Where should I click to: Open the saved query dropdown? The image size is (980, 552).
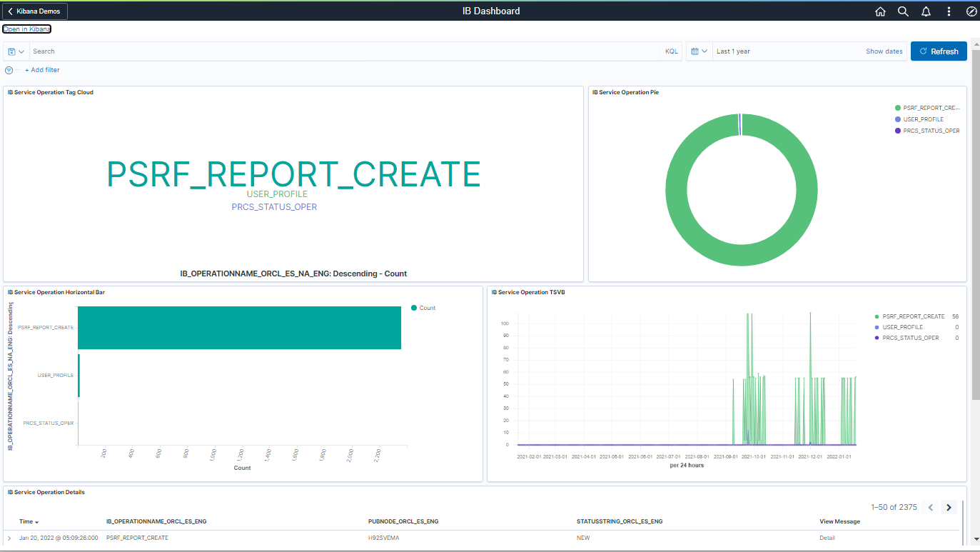pyautogui.click(x=16, y=51)
